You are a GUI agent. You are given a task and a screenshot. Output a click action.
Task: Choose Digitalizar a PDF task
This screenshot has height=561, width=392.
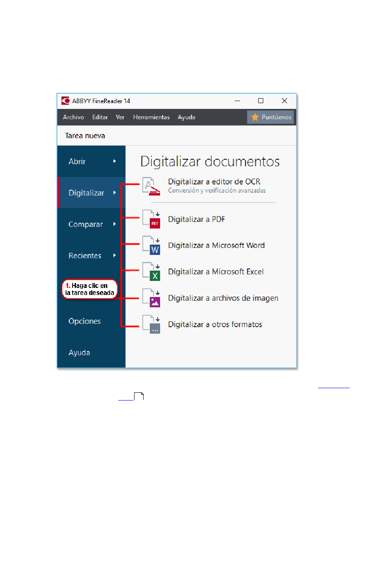(x=196, y=219)
